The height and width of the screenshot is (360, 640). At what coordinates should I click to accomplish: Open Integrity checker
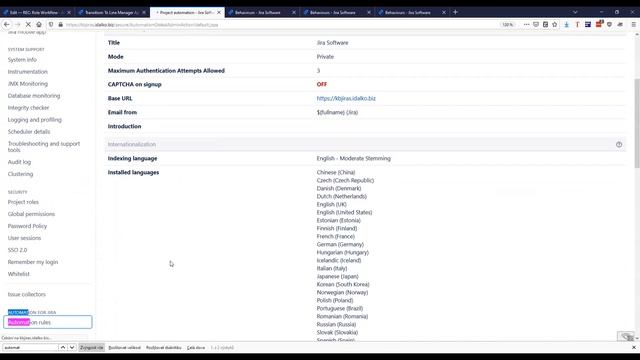click(x=28, y=108)
